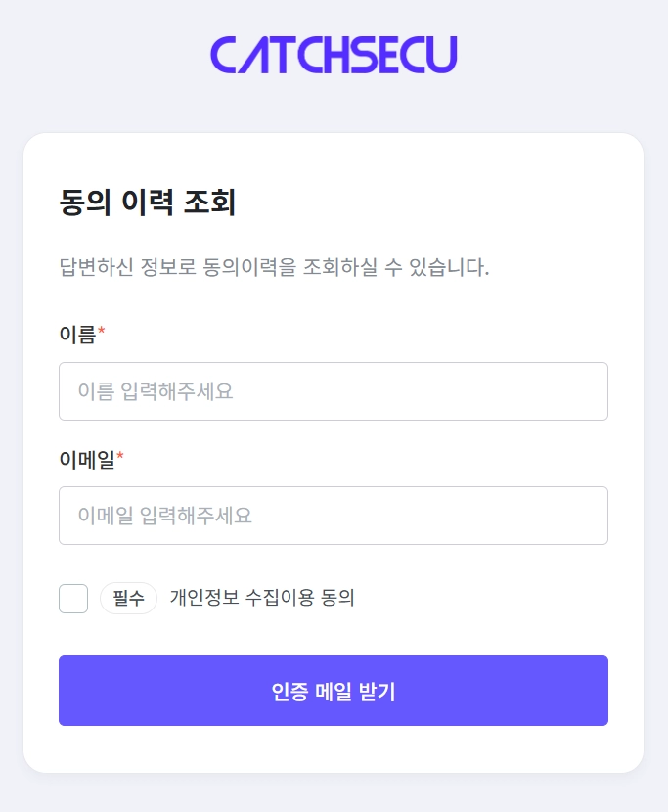Click the 이메일 입력해주세요 placeholder text
The height and width of the screenshot is (812, 668).
point(165,516)
